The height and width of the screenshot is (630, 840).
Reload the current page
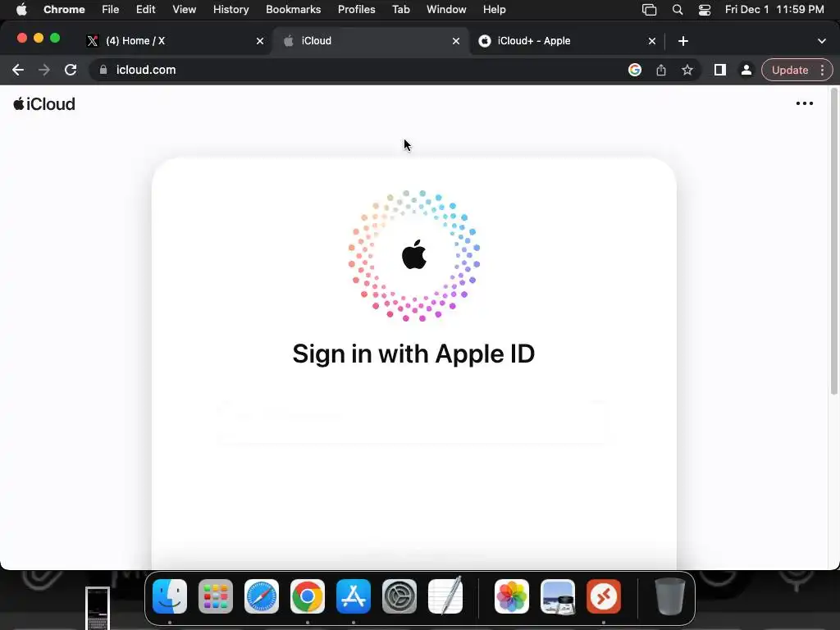click(x=71, y=70)
